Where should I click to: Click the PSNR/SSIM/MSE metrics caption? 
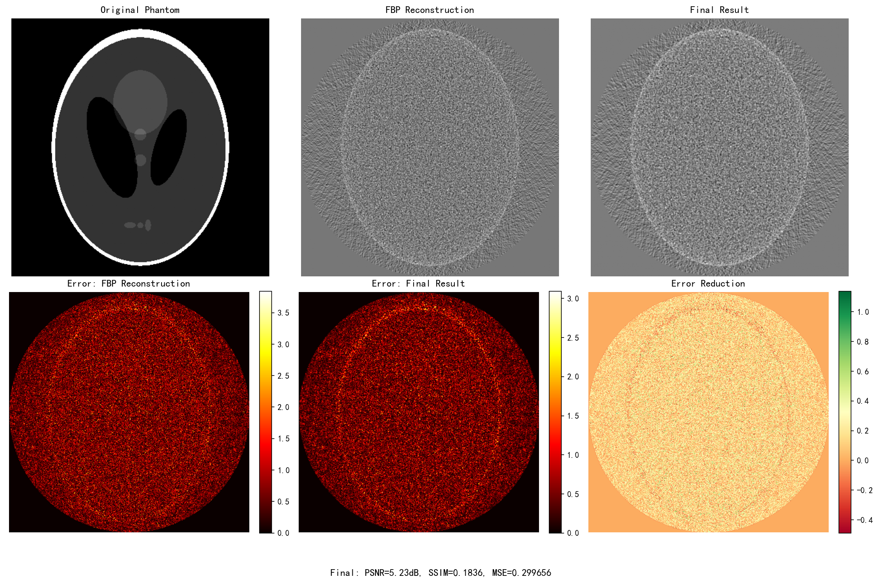pyautogui.click(x=441, y=573)
